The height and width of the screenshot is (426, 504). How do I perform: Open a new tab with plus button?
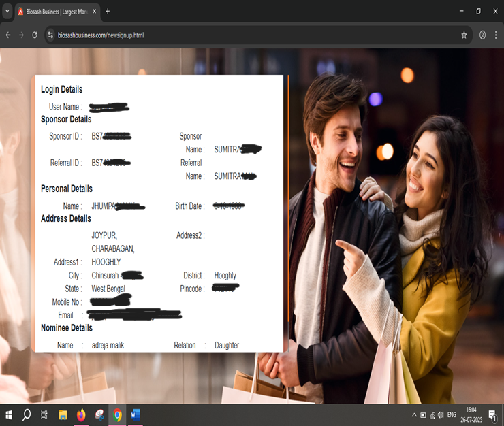click(x=108, y=12)
